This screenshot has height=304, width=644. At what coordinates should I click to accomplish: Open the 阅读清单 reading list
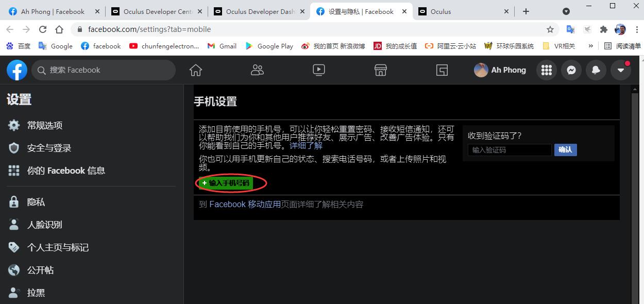622,46
